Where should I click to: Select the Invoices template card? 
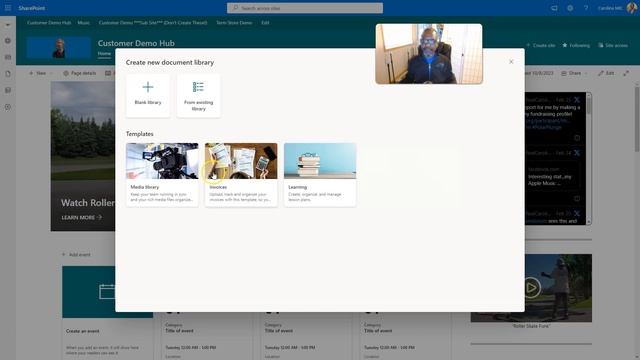(241, 175)
